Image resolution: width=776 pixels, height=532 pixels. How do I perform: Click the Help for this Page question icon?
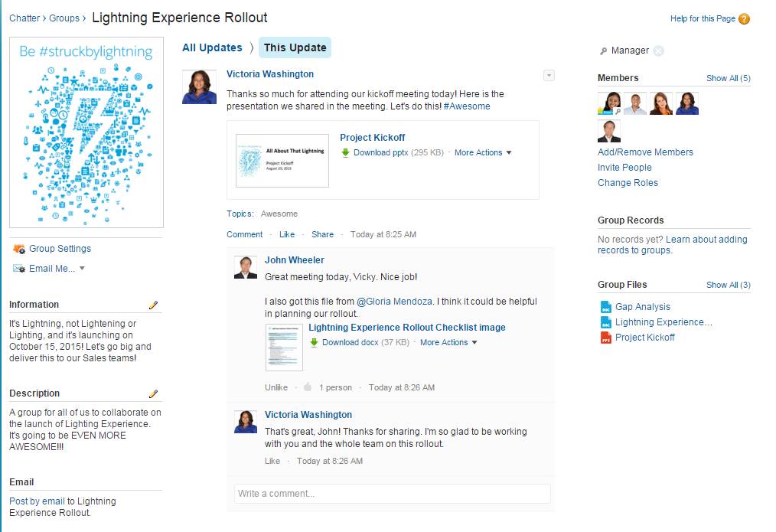[x=744, y=19]
